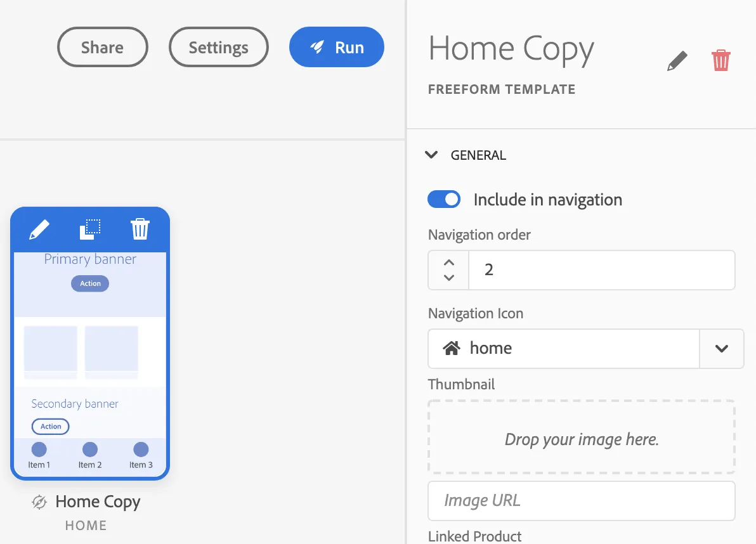Viewport: 756px width, 544px height.
Task: Click the Navigation order number field
Action: pyautogui.click(x=602, y=270)
